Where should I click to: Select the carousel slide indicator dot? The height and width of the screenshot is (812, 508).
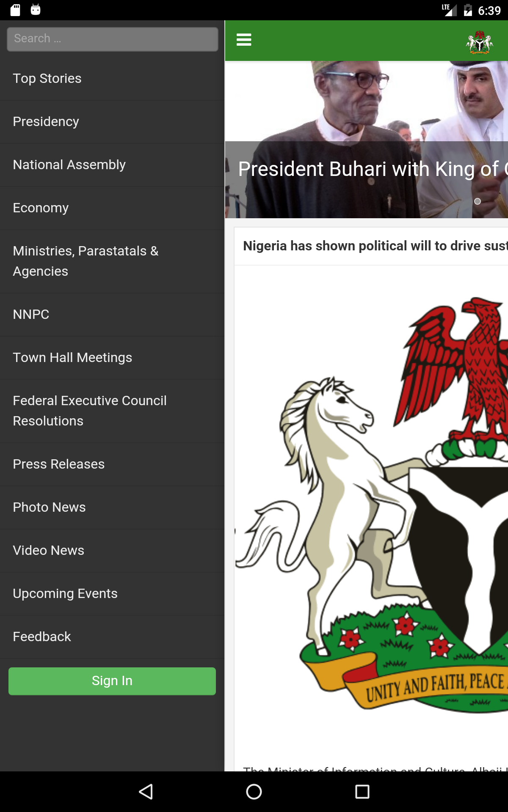coord(478,201)
